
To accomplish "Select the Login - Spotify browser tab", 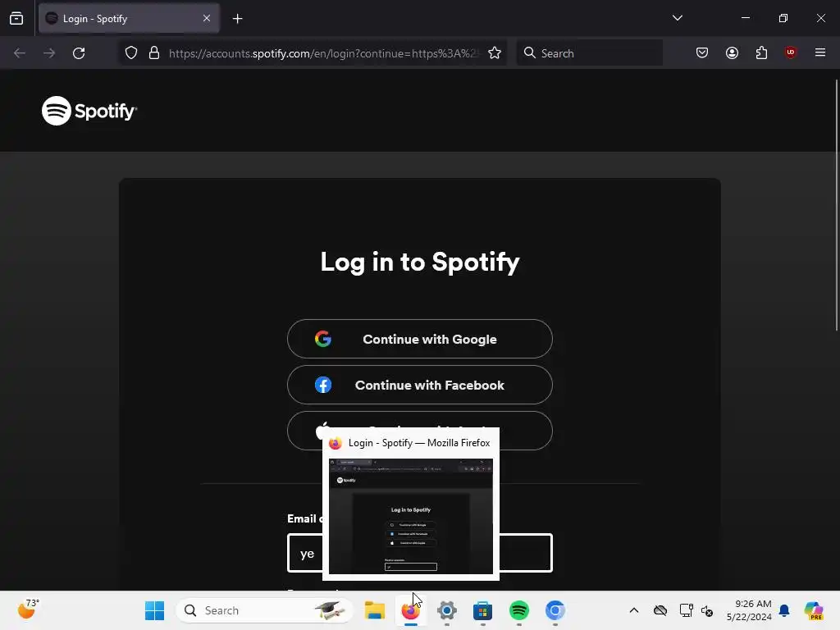I will click(x=129, y=19).
